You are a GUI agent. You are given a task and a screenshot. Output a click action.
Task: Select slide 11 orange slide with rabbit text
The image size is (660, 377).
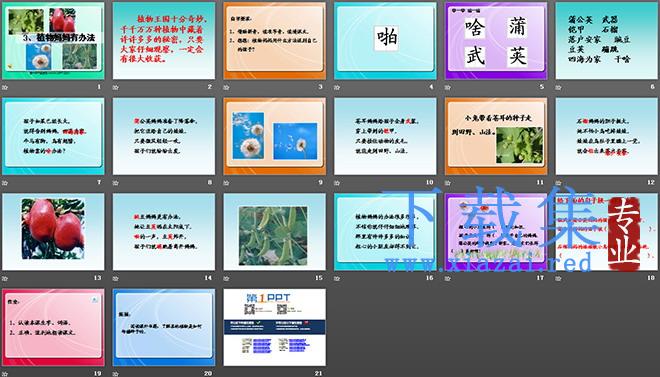[x=496, y=136]
